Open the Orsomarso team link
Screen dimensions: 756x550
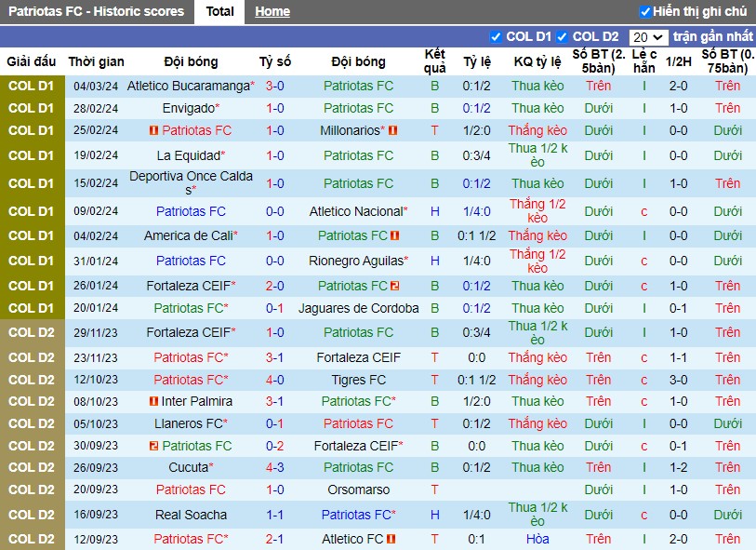coord(359,490)
